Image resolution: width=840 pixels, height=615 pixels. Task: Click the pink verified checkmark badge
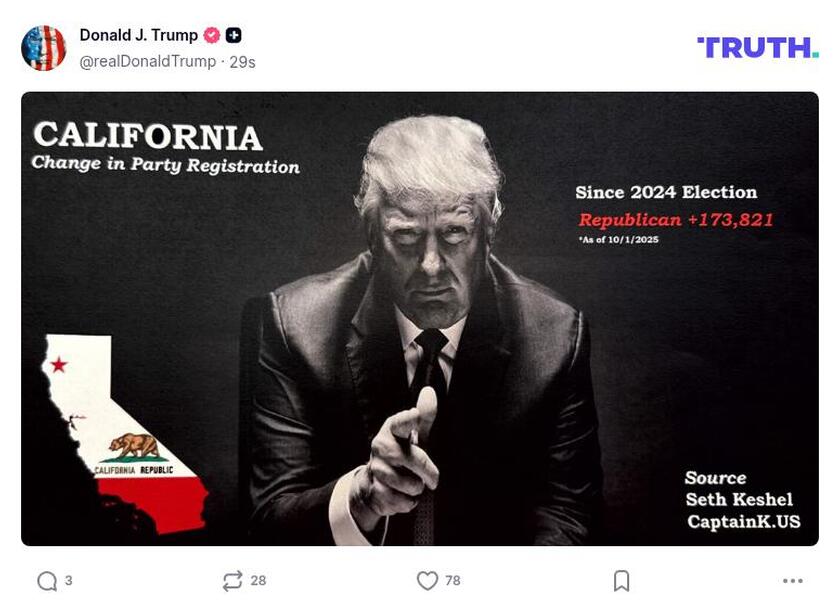(x=210, y=32)
